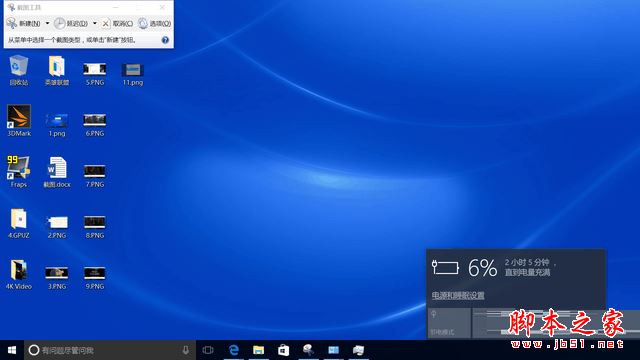Open Power and sleep settings link (电源和睡眠设置)
Screen dimensions: 640x360
pos(458,296)
